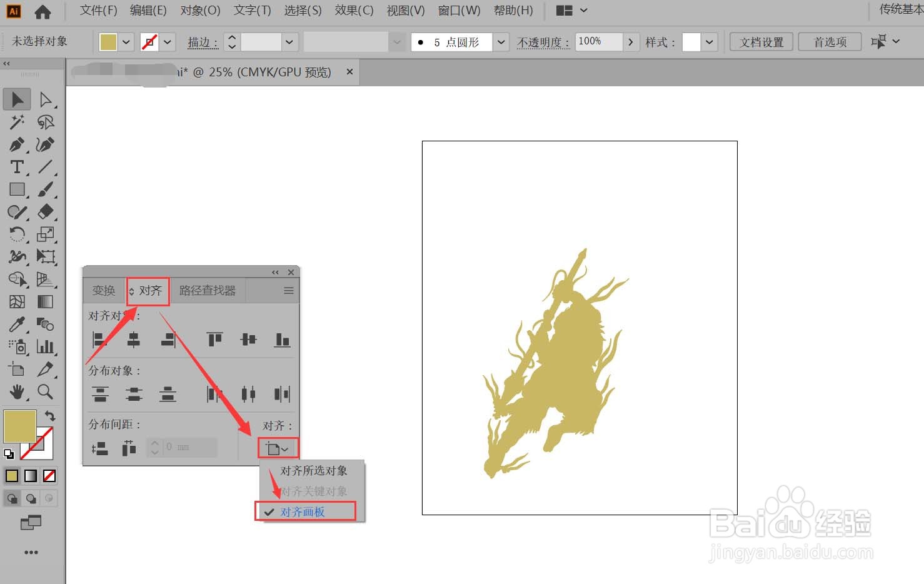Click the 首选项 button
This screenshot has height=584, width=924.
pyautogui.click(x=830, y=42)
